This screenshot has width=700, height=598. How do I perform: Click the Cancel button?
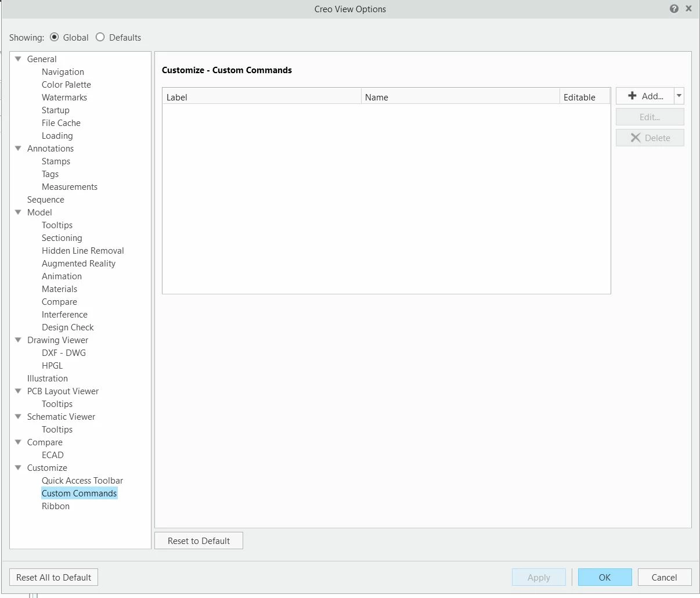pyautogui.click(x=664, y=577)
